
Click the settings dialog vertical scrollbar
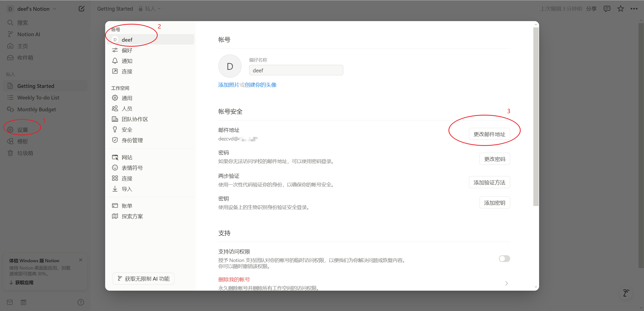point(536,117)
